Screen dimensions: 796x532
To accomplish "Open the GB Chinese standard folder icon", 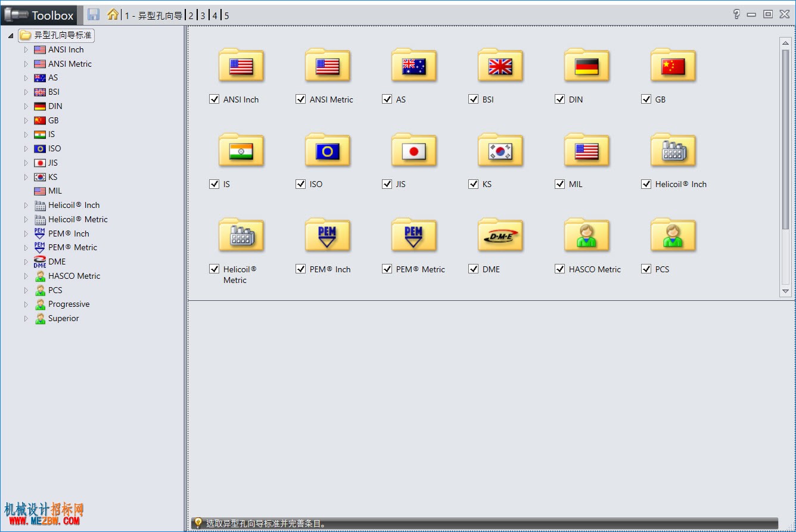I will coord(673,66).
